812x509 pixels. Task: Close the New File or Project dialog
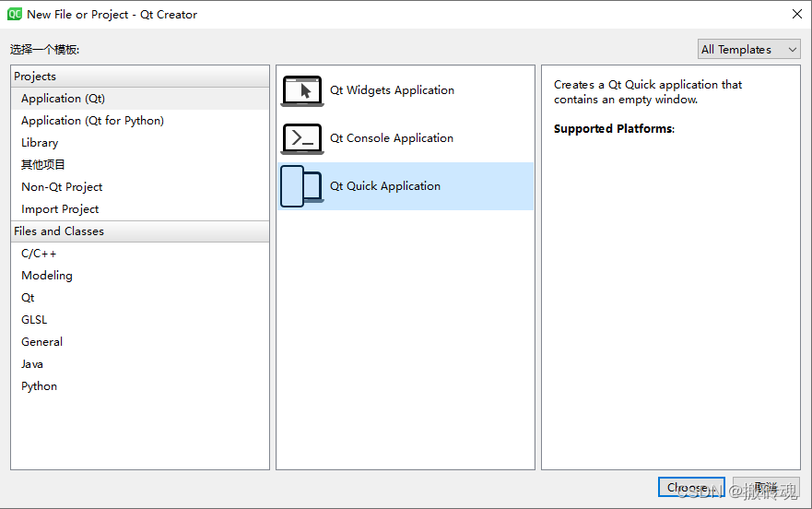(x=797, y=14)
